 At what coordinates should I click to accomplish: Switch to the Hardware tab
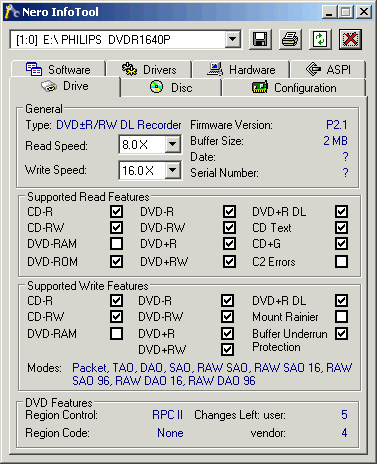[x=241, y=69]
